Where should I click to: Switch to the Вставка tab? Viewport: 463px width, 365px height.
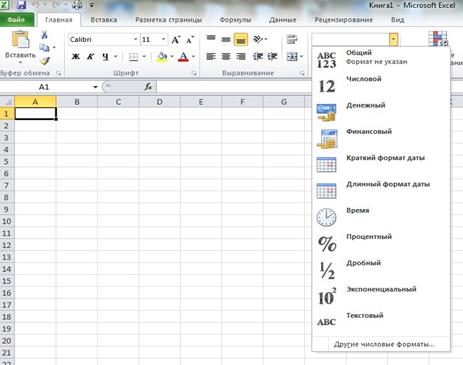pos(104,20)
